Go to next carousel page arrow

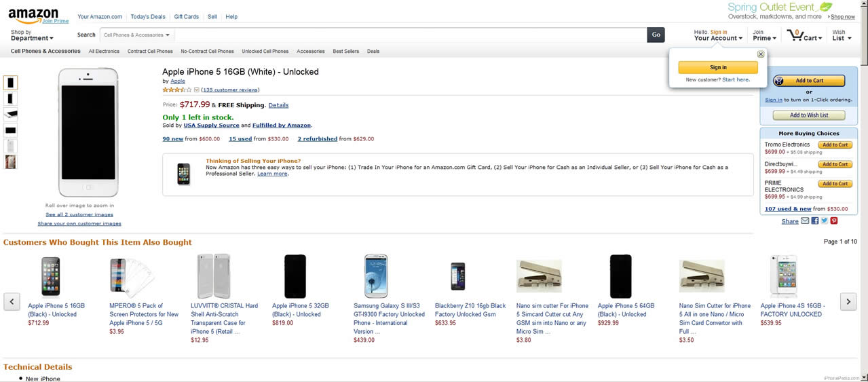click(x=848, y=301)
